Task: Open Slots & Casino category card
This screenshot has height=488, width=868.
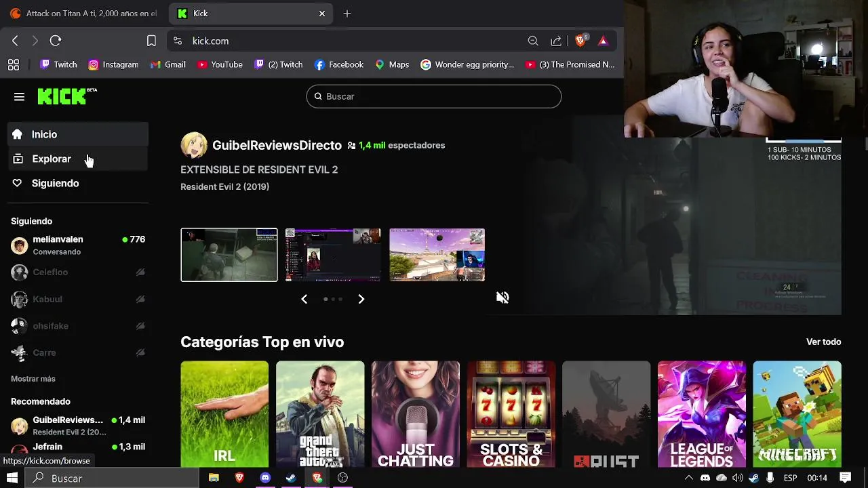Action: 511,414
